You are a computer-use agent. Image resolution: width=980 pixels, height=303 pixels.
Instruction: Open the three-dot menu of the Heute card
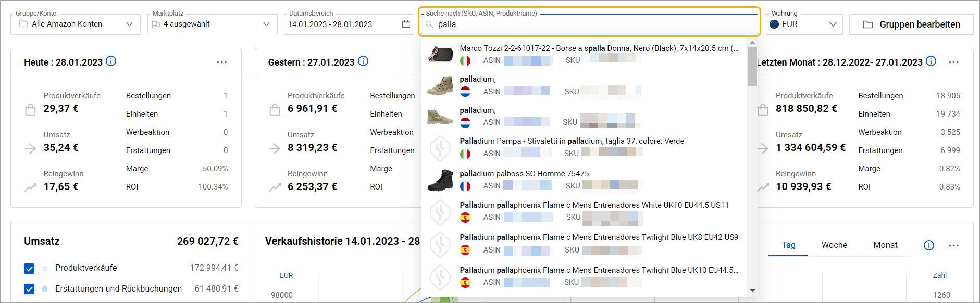221,62
